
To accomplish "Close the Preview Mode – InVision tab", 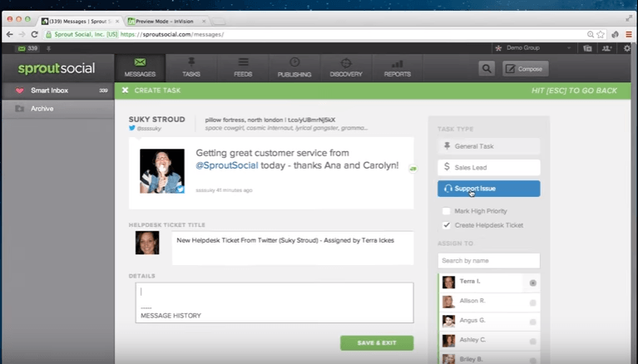I will point(204,21).
